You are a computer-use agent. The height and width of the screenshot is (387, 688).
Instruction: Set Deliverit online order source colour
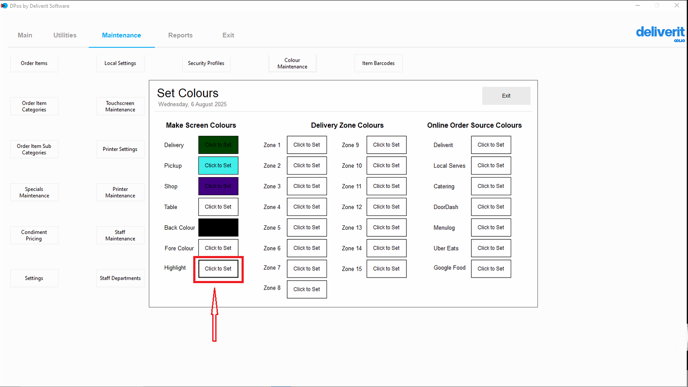491,145
